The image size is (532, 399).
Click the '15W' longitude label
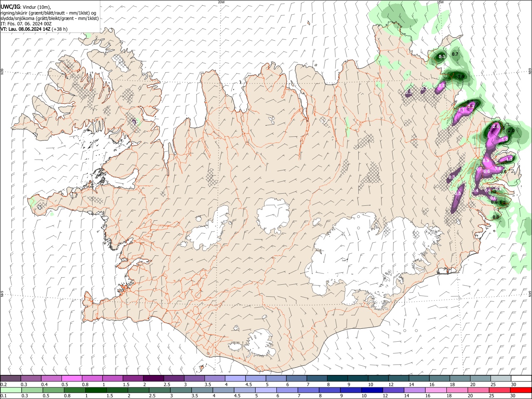pyautogui.click(x=440, y=2)
